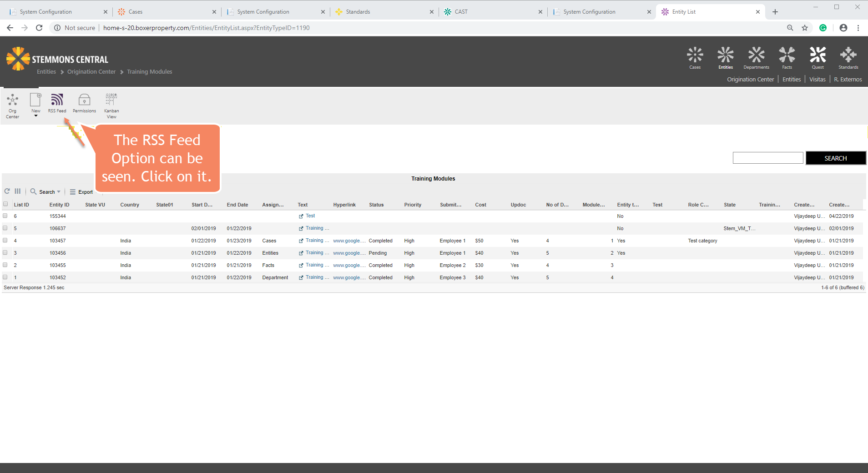This screenshot has height=473, width=868.
Task: Select the Employee 3 cell
Action: (453, 277)
